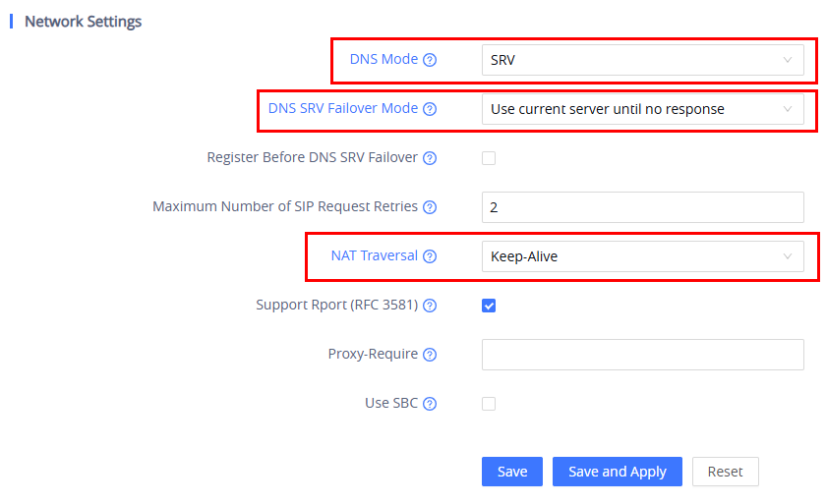The width and height of the screenshot is (826, 504).
Task: Show help for DNS SRV Failover Mode
Action: (x=430, y=109)
